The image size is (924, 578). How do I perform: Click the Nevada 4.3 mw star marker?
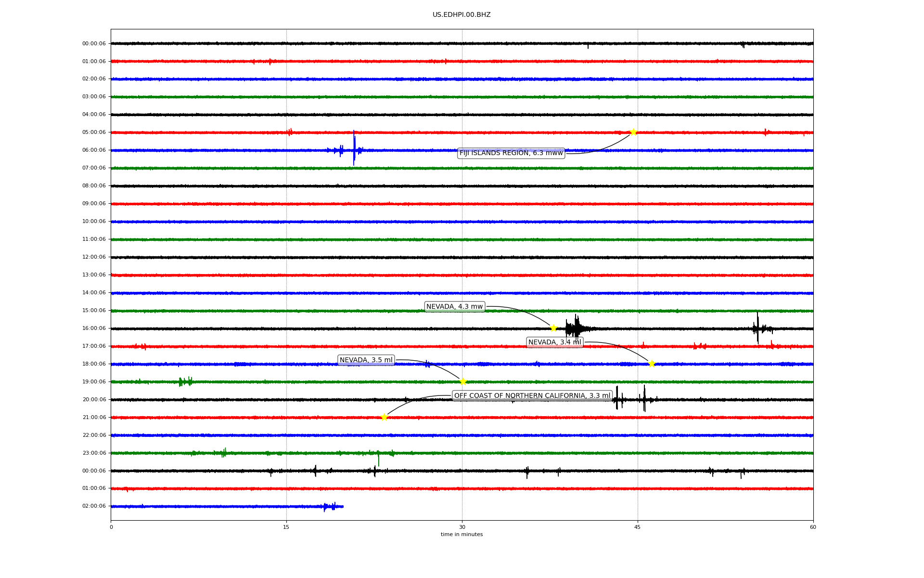pos(553,328)
